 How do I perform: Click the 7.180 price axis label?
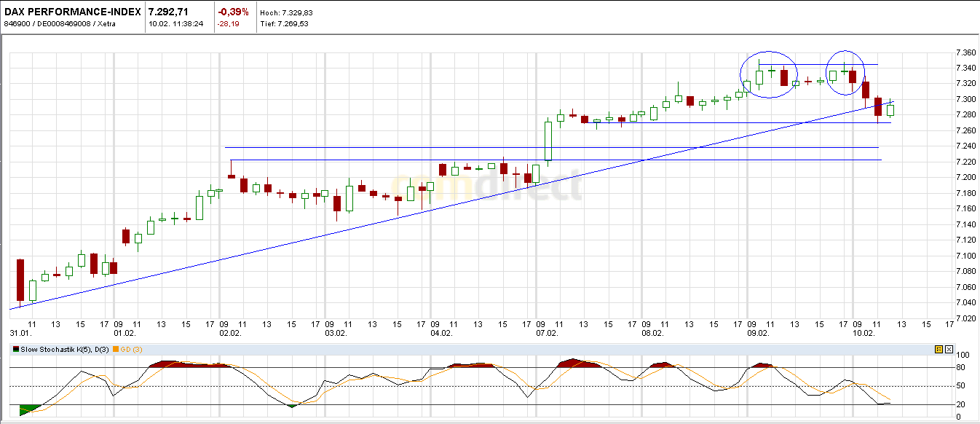point(965,193)
